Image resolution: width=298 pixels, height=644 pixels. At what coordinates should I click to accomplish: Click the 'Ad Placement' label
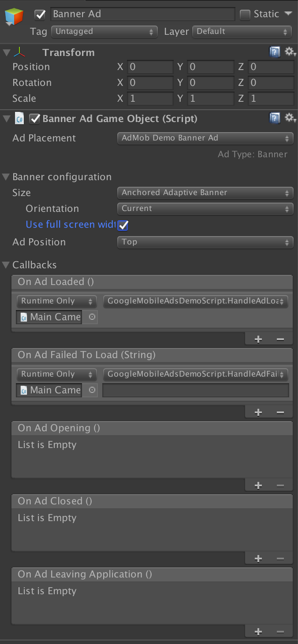44,138
